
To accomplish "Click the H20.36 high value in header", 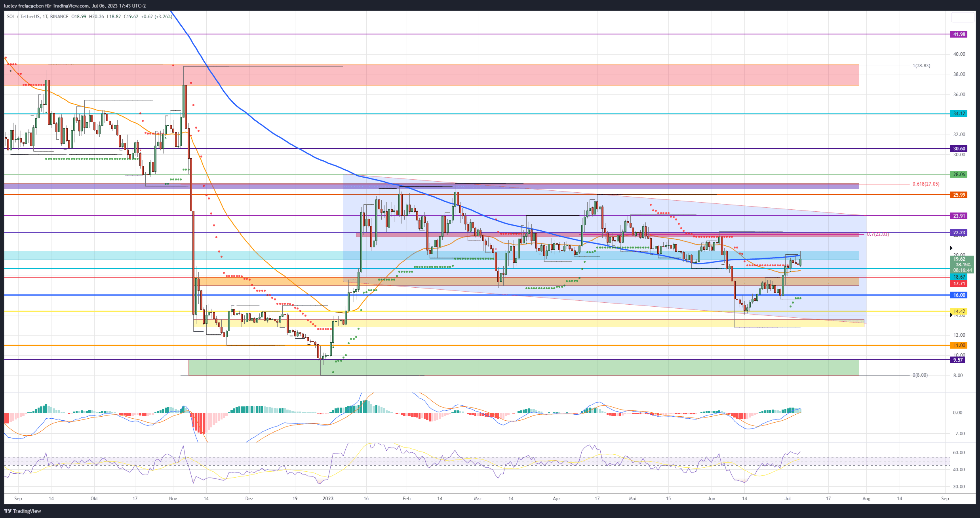I will [x=97, y=17].
